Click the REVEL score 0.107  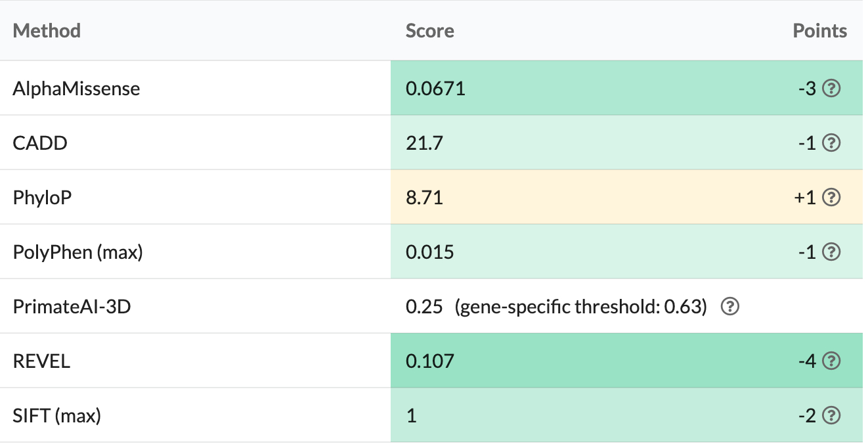[x=429, y=361]
